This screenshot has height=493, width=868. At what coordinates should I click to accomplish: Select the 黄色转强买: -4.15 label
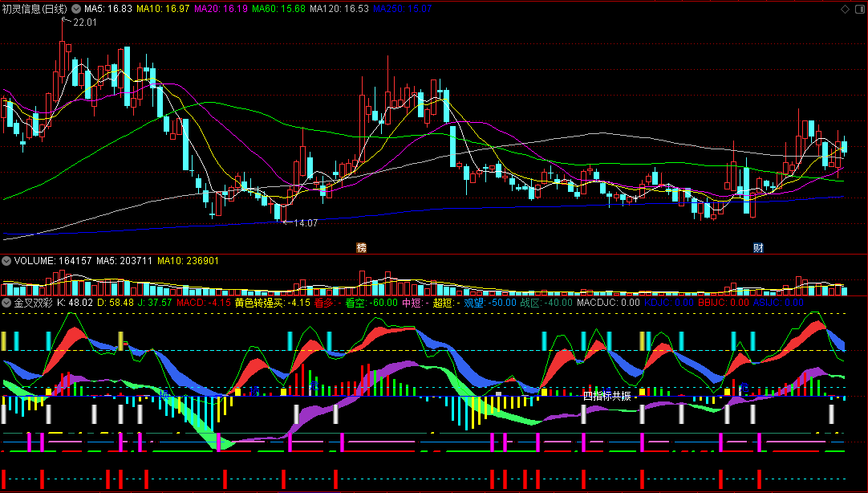[273, 303]
